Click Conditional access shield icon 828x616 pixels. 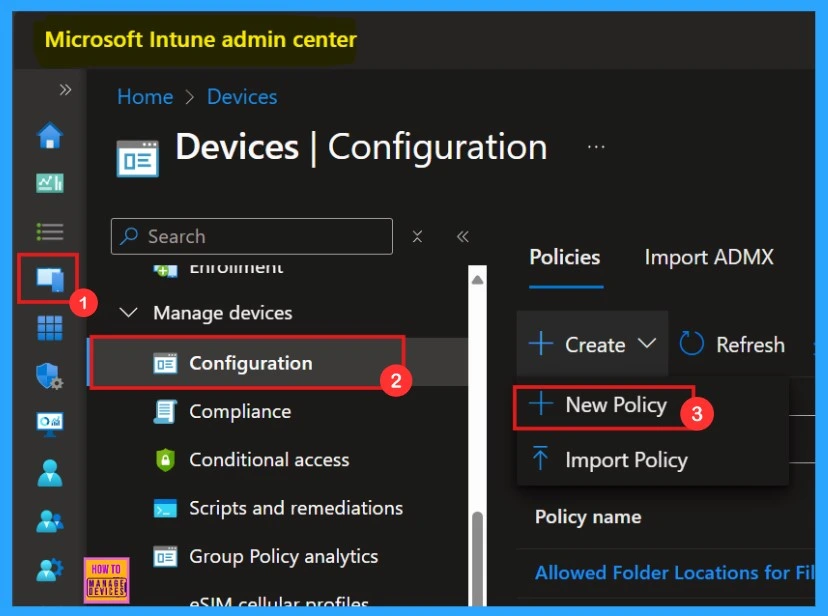165,460
